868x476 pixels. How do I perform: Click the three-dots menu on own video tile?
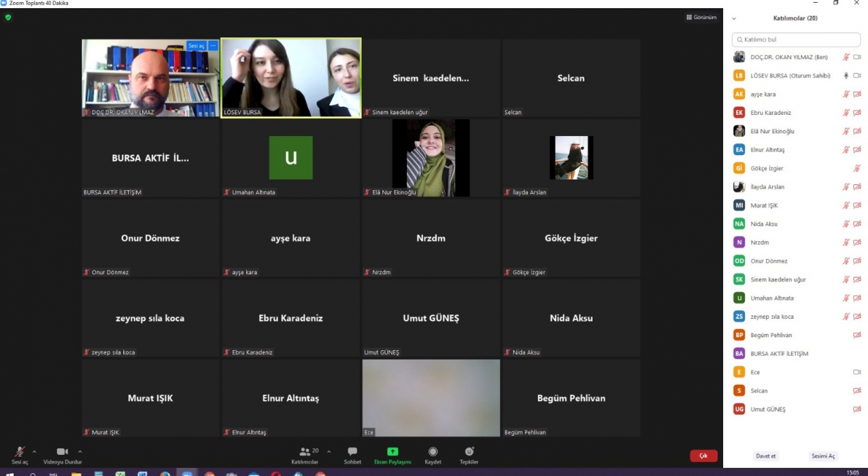[x=213, y=46]
